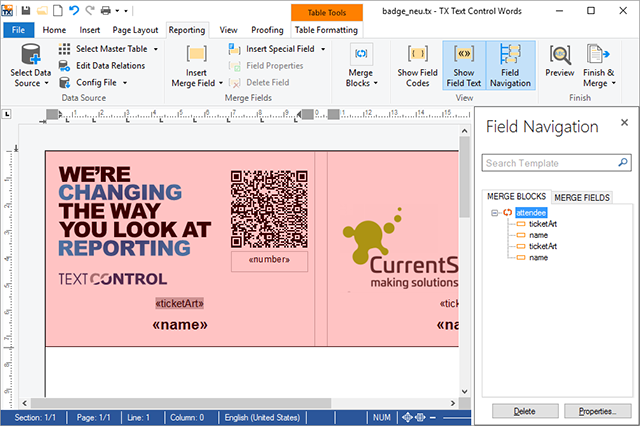Image resolution: width=640 pixels, height=426 pixels.
Task: Click the search magnifier in Search Template
Action: point(623,162)
